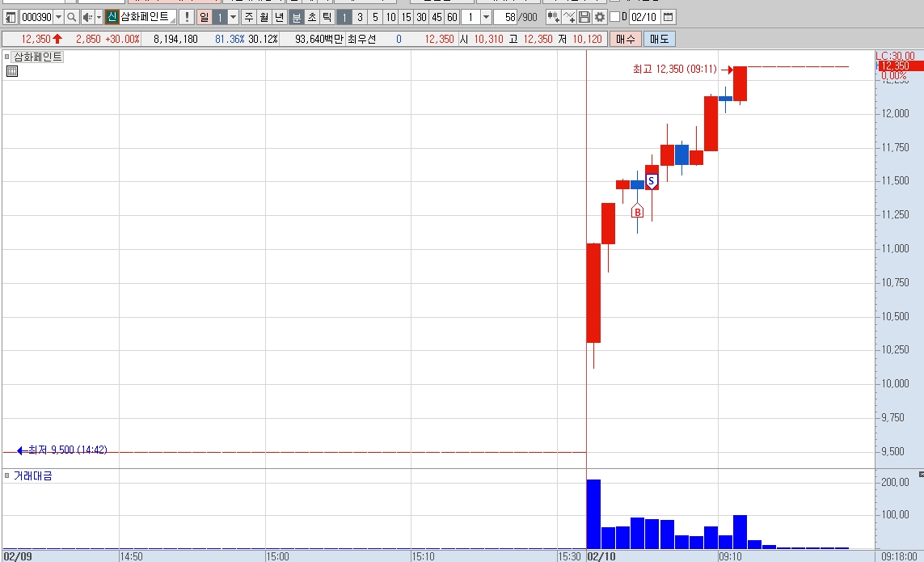Click the add candle chart icon
Image resolution: width=924 pixels, height=562 pixels.
(x=553, y=17)
